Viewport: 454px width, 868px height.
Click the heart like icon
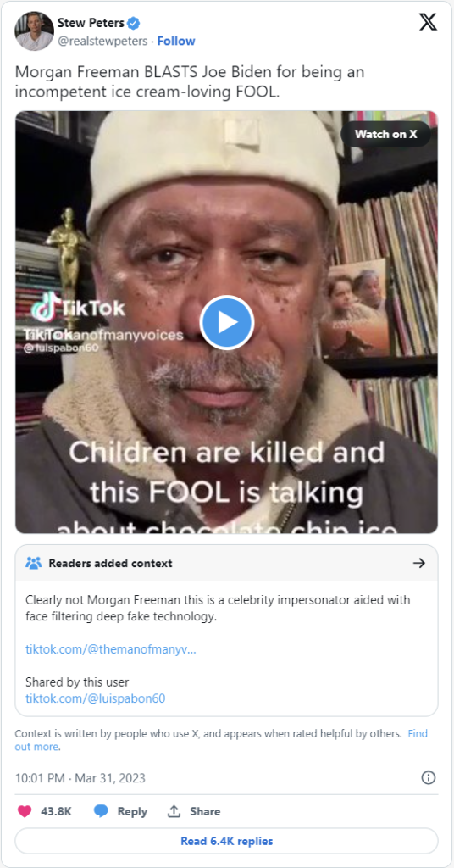(25, 811)
